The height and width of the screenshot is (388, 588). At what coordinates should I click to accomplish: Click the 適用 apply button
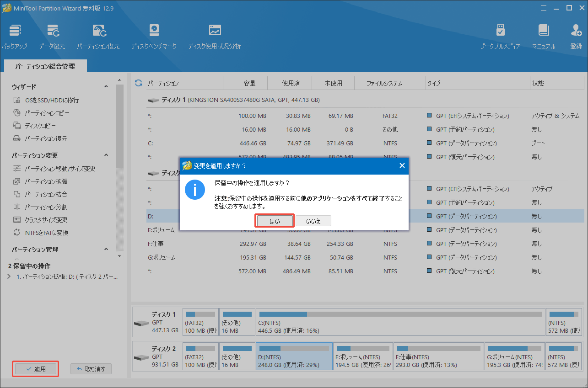[x=36, y=369]
